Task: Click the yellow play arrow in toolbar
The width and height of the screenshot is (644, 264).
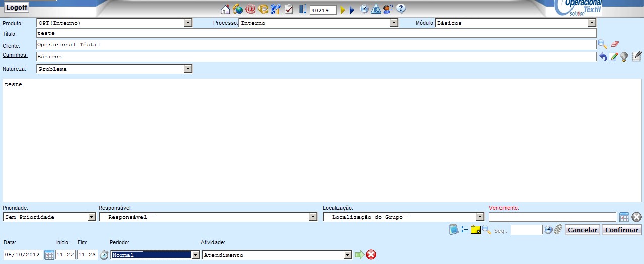Action: point(343,10)
